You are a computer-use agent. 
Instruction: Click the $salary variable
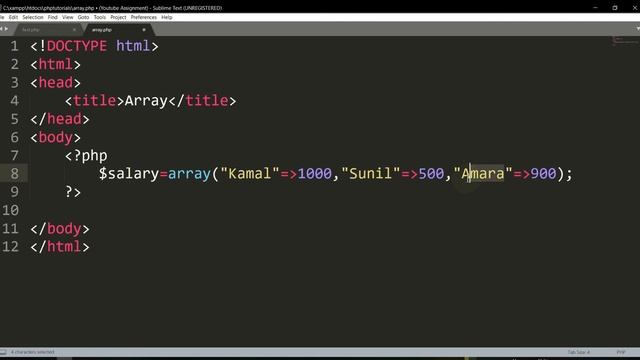point(129,174)
